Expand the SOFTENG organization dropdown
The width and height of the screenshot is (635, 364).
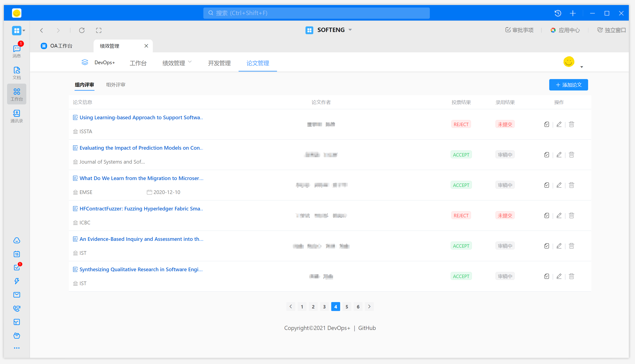(350, 30)
